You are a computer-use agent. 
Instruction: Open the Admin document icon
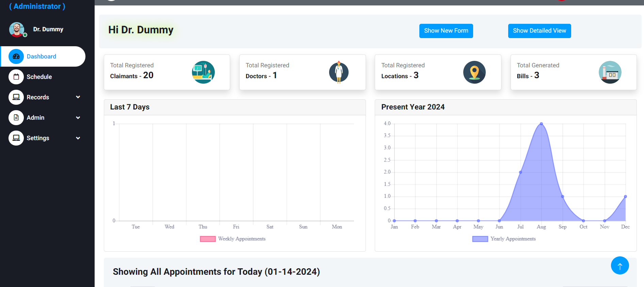coord(16,118)
